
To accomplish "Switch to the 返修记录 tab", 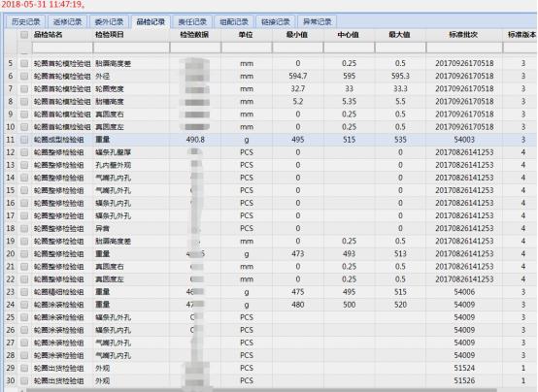I will tap(67, 22).
